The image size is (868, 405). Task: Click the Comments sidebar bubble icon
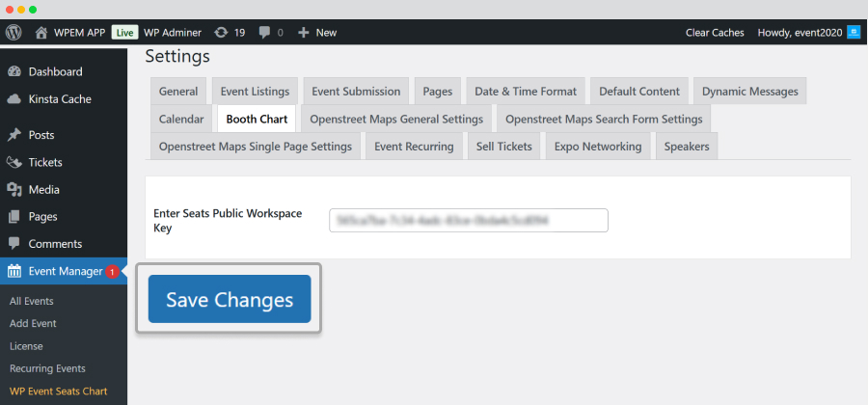14,244
